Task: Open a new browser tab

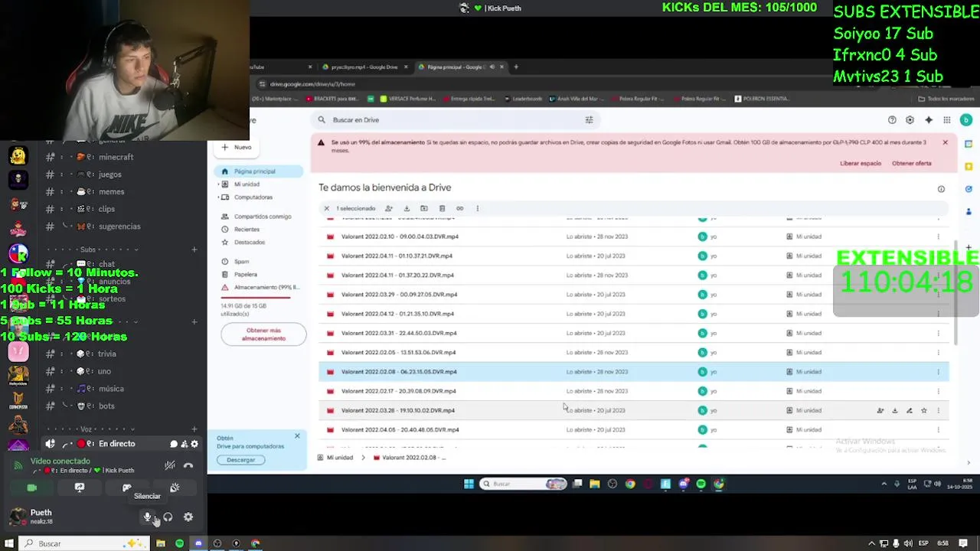Action: tap(516, 67)
